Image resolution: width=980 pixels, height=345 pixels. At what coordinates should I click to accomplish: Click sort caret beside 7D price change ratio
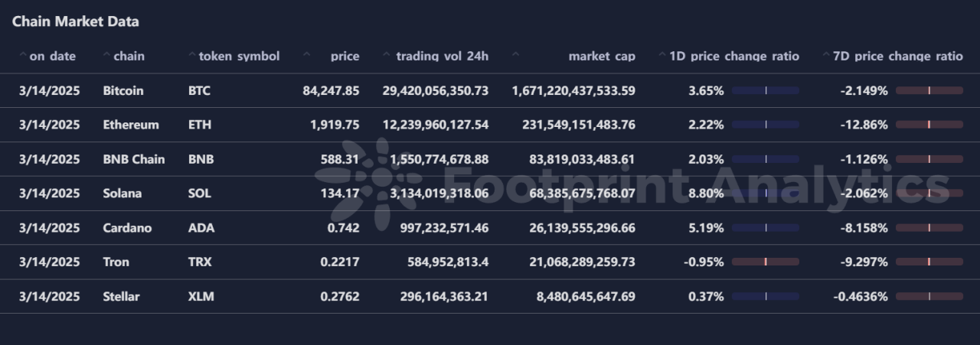[x=826, y=56]
